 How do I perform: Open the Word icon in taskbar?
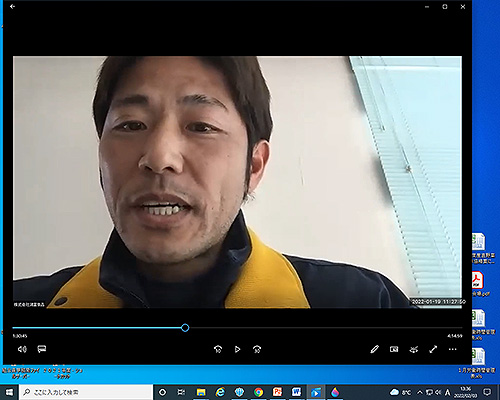pyautogui.click(x=296, y=392)
